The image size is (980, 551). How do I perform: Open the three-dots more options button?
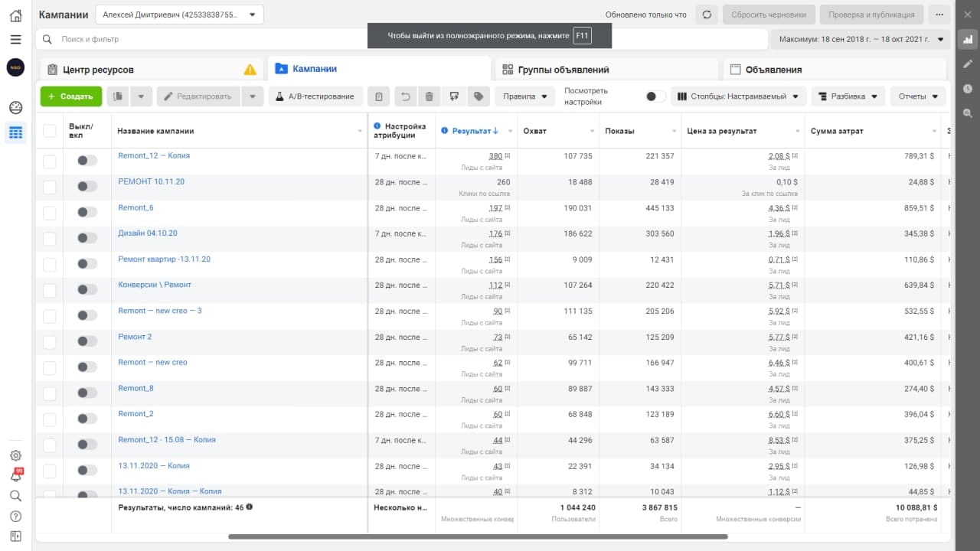(939, 15)
